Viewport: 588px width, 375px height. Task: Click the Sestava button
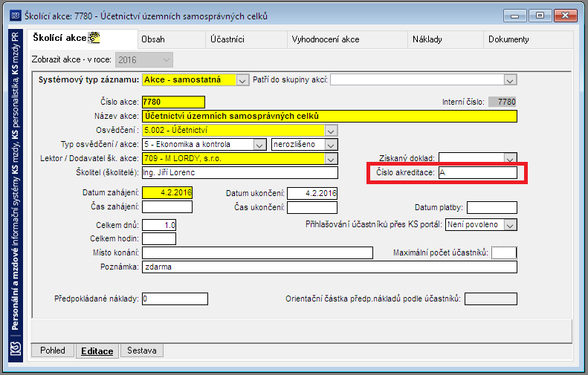click(142, 350)
